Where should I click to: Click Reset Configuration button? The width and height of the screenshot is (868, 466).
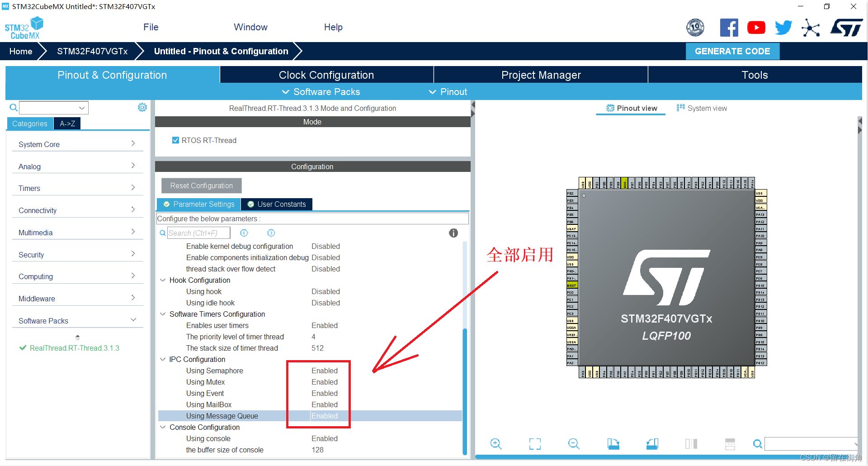click(202, 185)
